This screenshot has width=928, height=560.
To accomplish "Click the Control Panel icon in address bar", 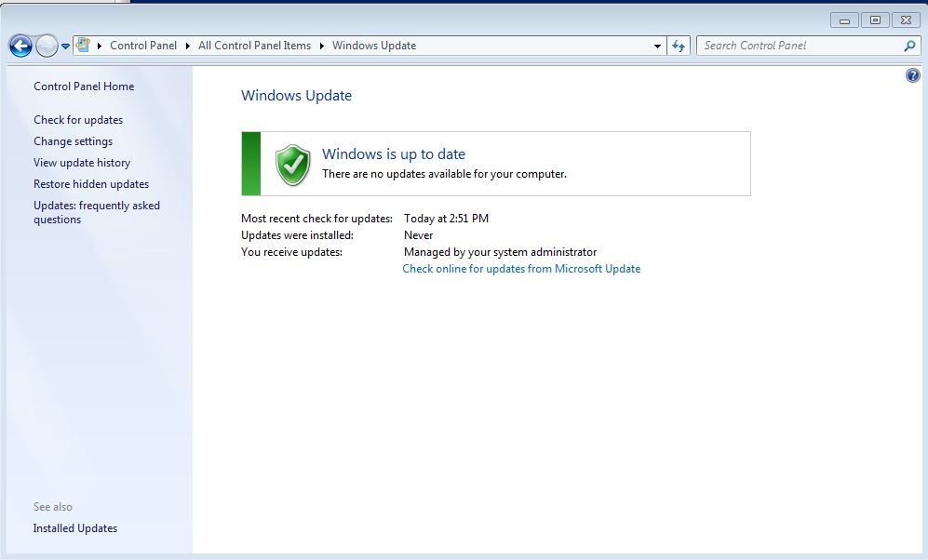I will click(x=83, y=45).
